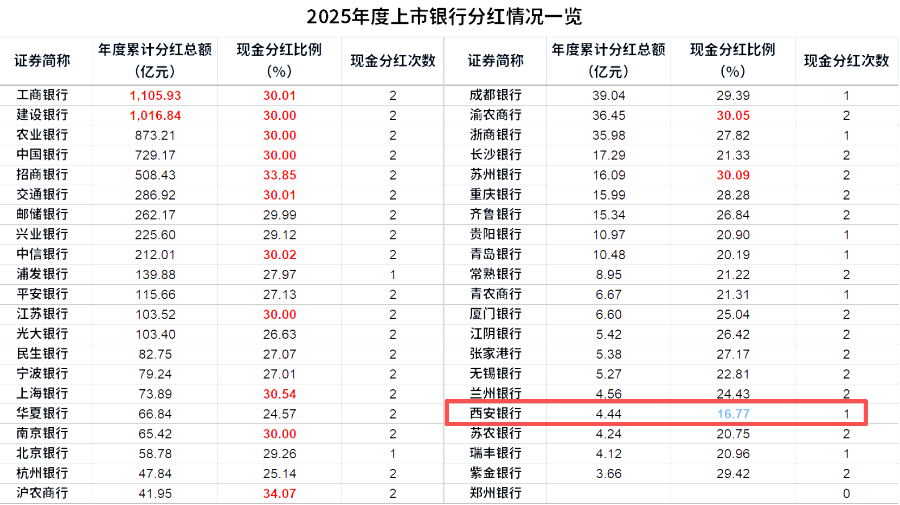Viewport: 900px width, 505px height.
Task: Select the 光大银行 name cell
Action: (42, 334)
